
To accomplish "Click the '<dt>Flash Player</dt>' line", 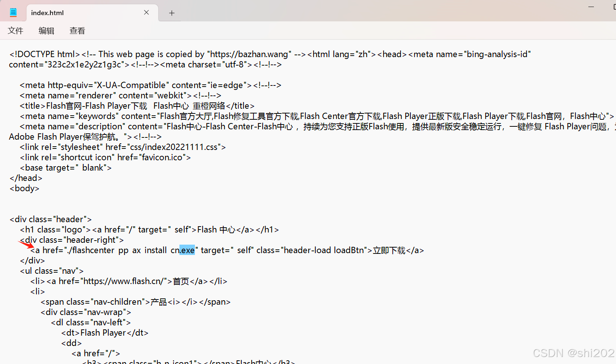I will pos(105,333).
